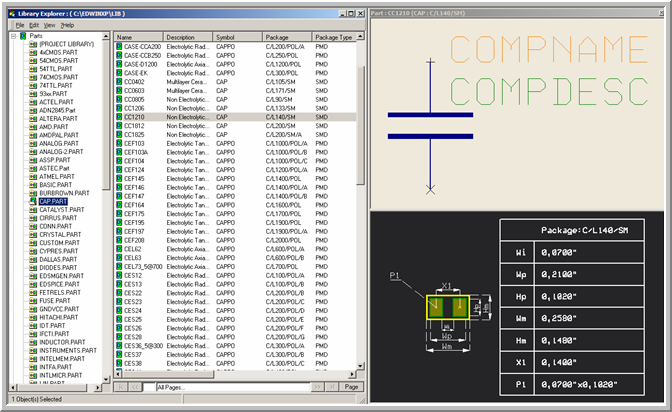Sort by the Package column header
Screen dimensions: 672x412
tap(287, 37)
